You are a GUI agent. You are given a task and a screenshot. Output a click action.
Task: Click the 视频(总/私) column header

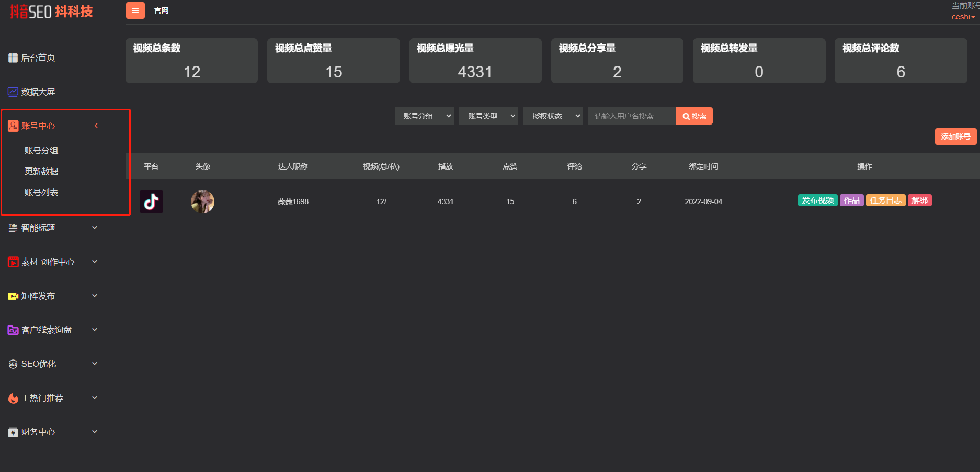coord(381,166)
